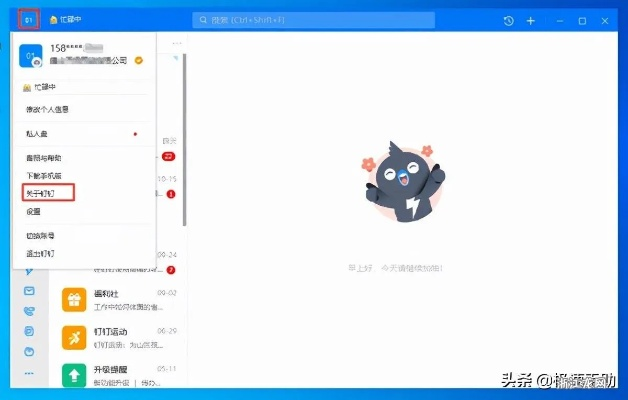The image size is (628, 400).
Task: Click the conversation list vertical scrollbar
Action: 184,140
